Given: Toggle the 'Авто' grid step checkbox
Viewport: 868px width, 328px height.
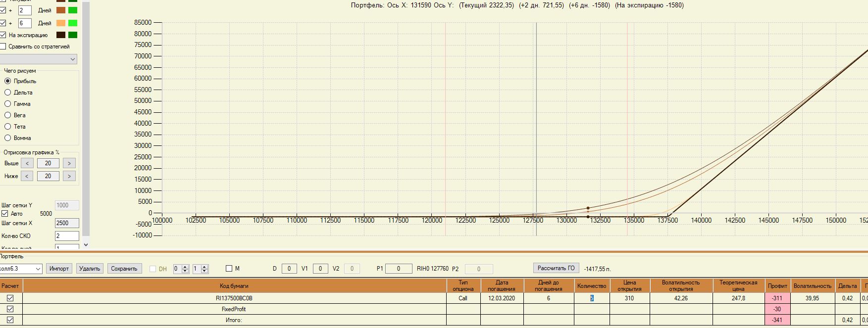Looking at the screenshot, I should (5, 214).
